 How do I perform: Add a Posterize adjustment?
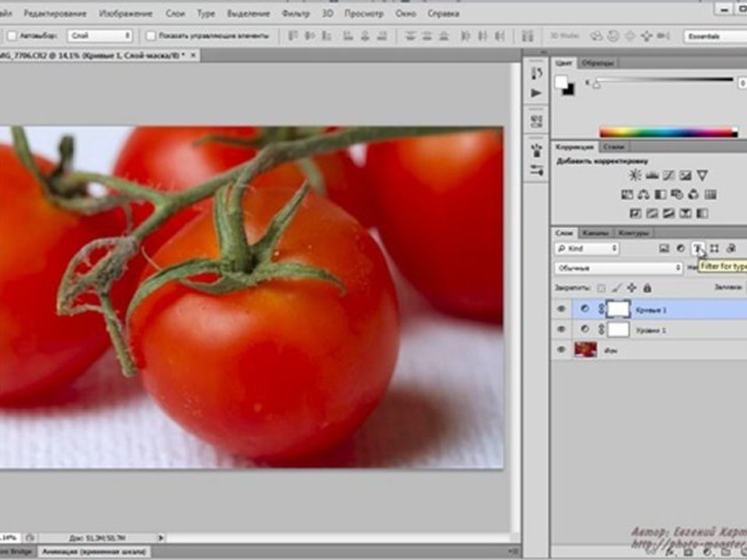pyautogui.click(x=652, y=213)
